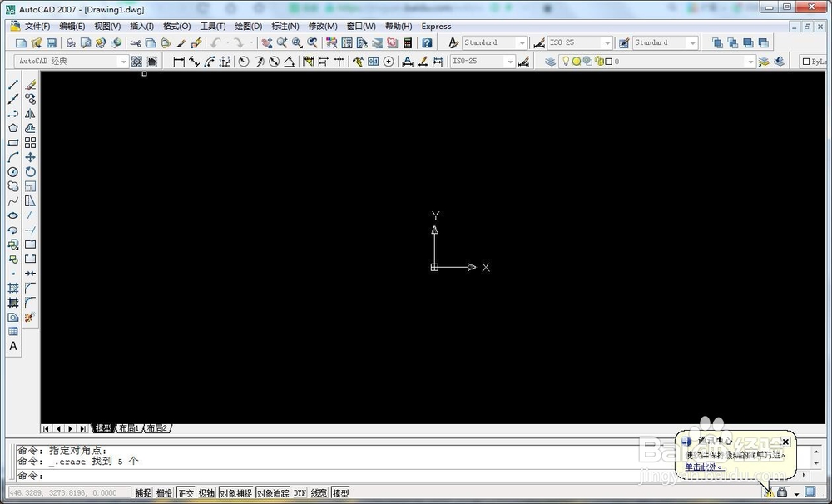The width and height of the screenshot is (832, 504).
Task: Select the Line drawing tool
Action: 13,84
